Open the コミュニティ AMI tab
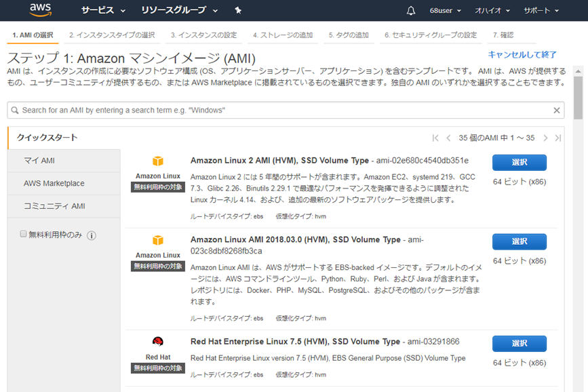588x392 pixels. point(54,206)
